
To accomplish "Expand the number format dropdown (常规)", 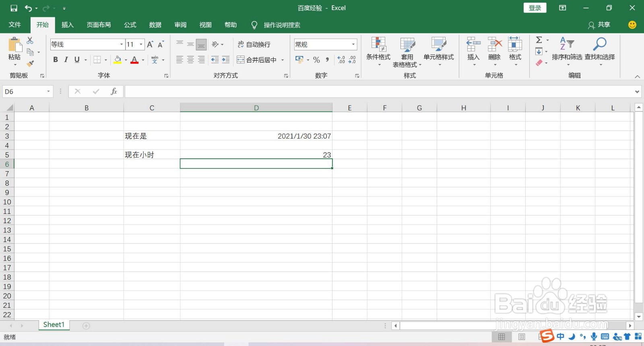I will 353,44.
